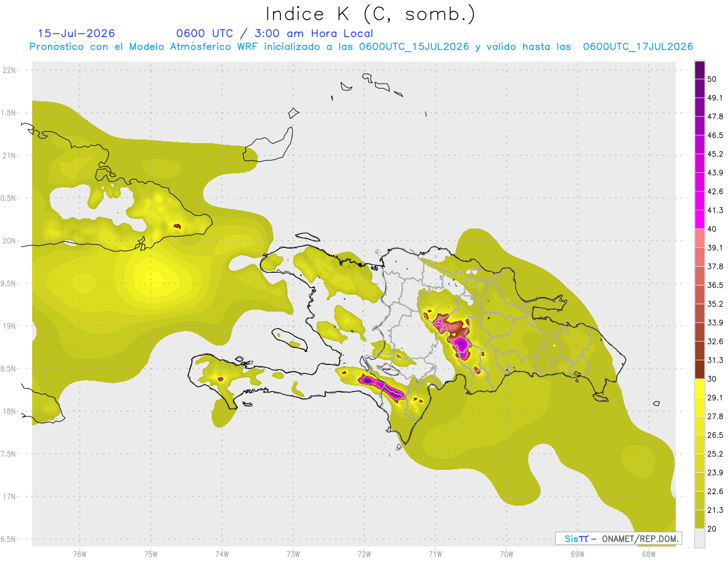Viewport: 728px width, 562px height.
Task: Click the colorbar label '50'
Action: pyautogui.click(x=713, y=79)
